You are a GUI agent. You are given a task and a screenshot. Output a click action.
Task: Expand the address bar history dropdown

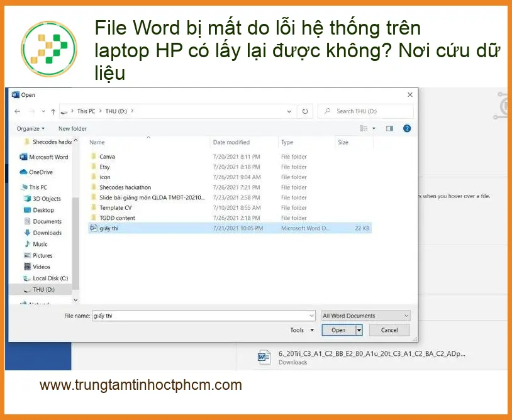[x=289, y=111]
